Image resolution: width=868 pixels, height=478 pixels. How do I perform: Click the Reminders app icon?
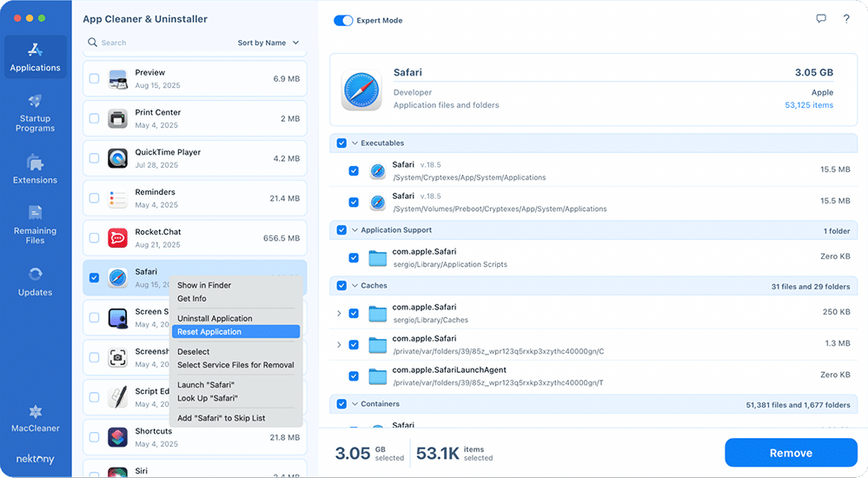click(x=118, y=198)
